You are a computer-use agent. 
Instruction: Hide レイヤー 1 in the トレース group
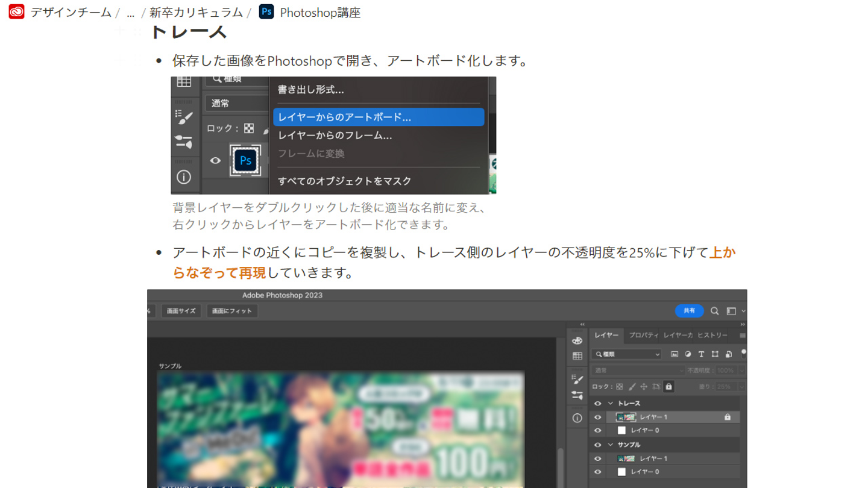click(x=598, y=417)
